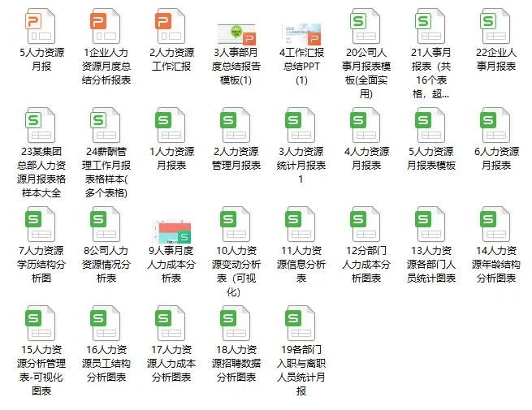The width and height of the screenshot is (532, 410).
Task: Open the 2人力资源工作汇报 presentation icon
Action: (171, 26)
